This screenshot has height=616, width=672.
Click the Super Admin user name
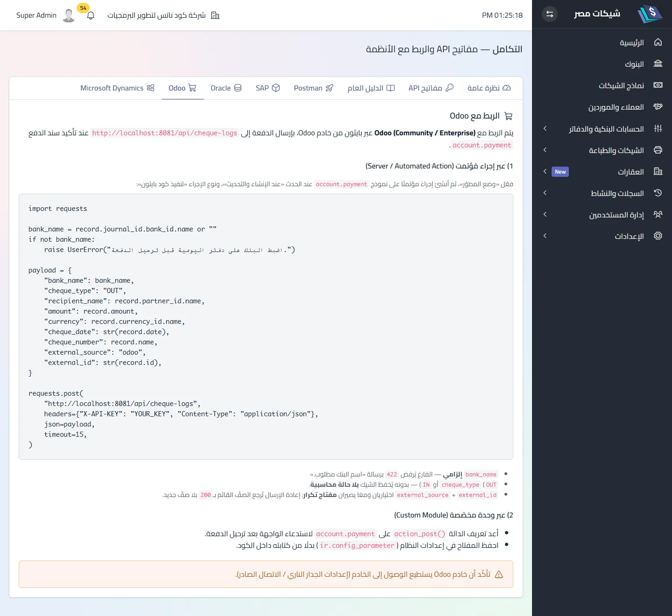click(x=36, y=15)
